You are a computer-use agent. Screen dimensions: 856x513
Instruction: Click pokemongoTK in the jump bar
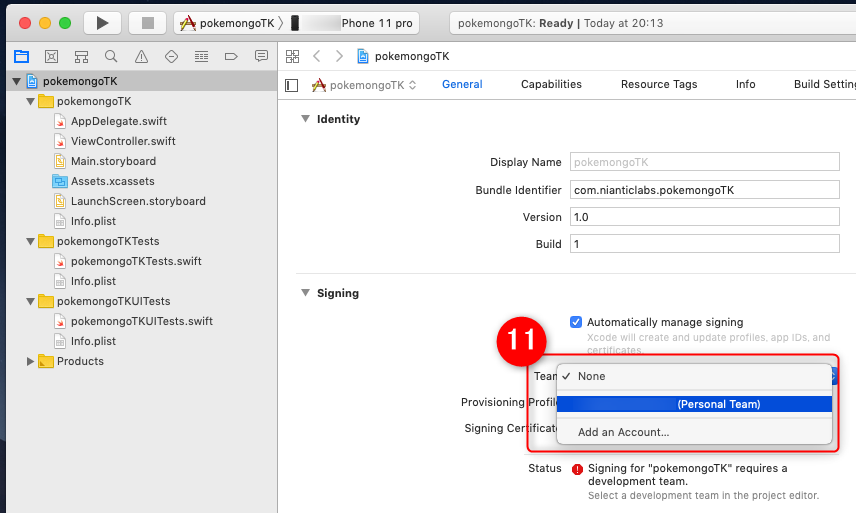403,56
